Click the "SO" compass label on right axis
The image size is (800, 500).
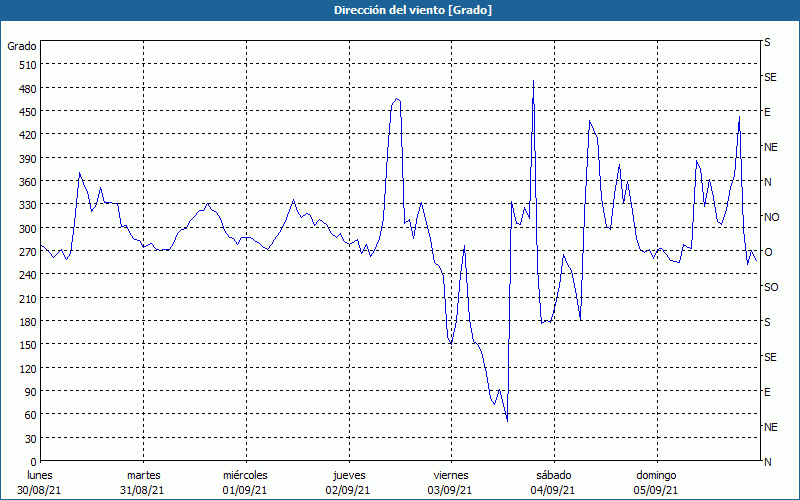pos(771,287)
